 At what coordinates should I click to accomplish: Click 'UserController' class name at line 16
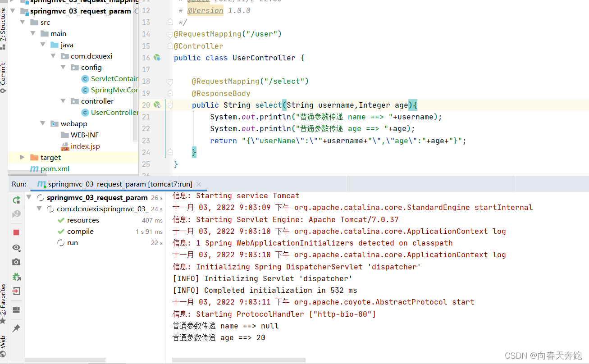tap(264, 58)
